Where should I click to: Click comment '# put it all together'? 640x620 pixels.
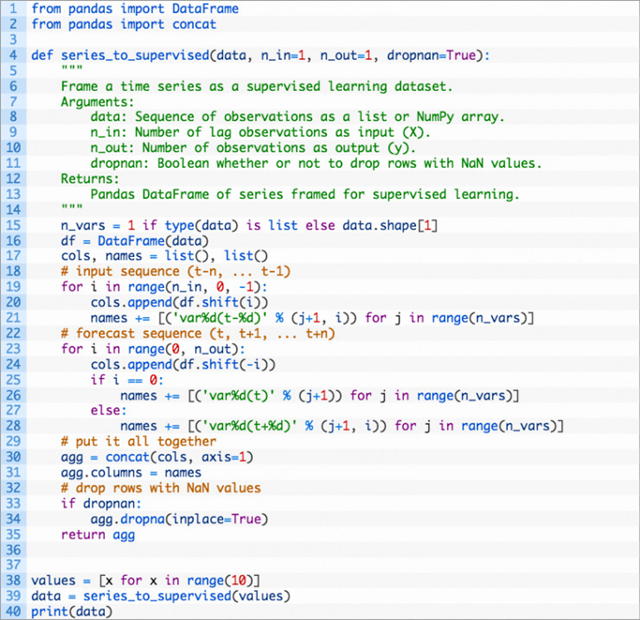click(139, 442)
